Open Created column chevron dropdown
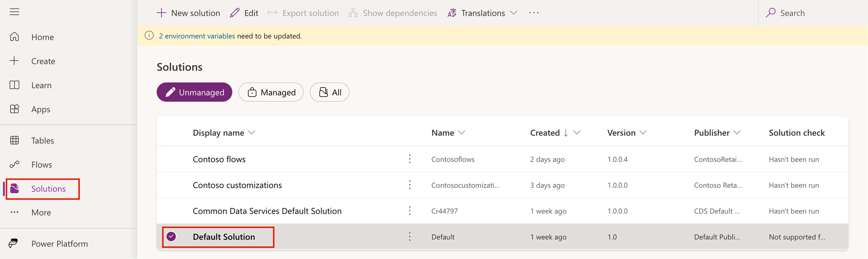 click(577, 133)
